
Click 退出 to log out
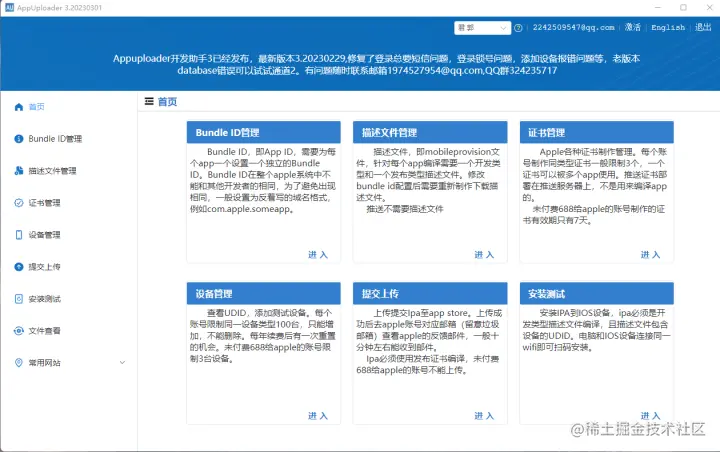point(703,28)
